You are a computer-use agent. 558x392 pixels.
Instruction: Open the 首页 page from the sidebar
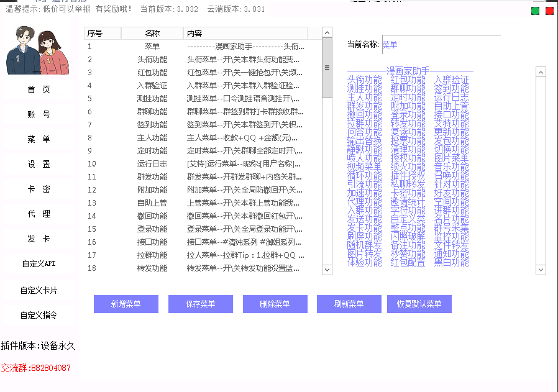(39, 89)
